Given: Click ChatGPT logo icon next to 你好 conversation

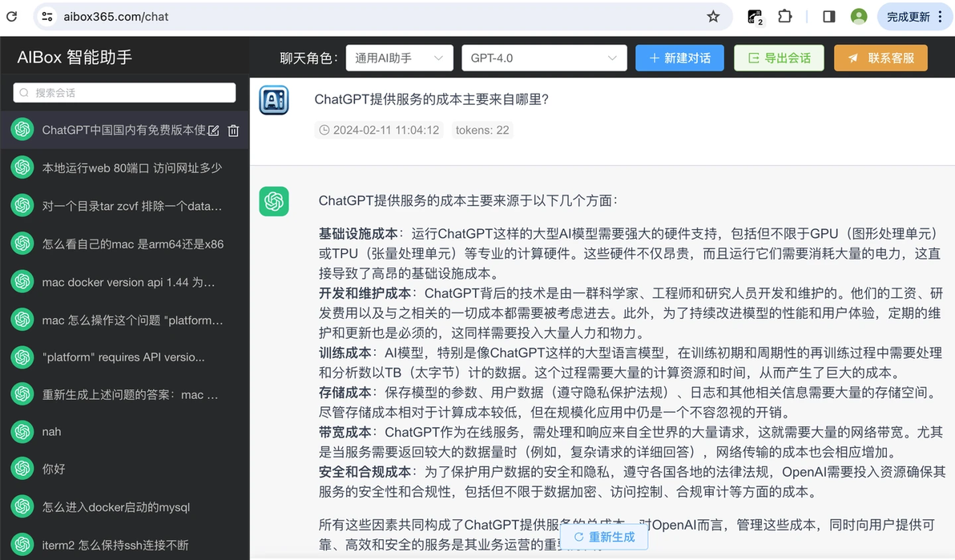Looking at the screenshot, I should (x=22, y=469).
